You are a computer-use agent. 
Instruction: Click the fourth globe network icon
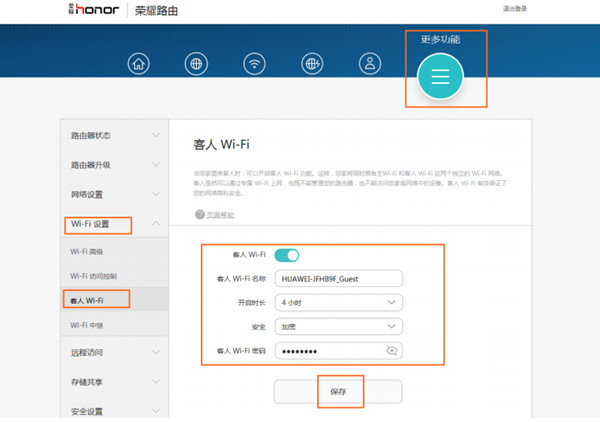tap(312, 63)
